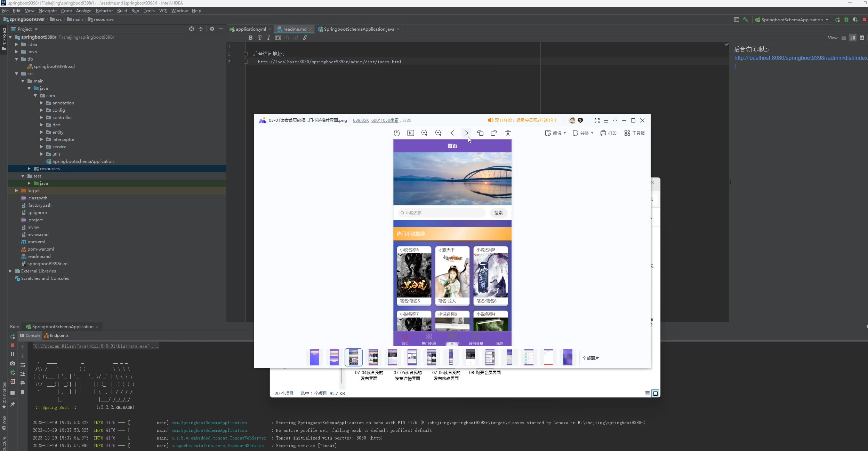Click the Pause output icon in Run panel
The height and width of the screenshot is (451, 868).
click(x=13, y=354)
